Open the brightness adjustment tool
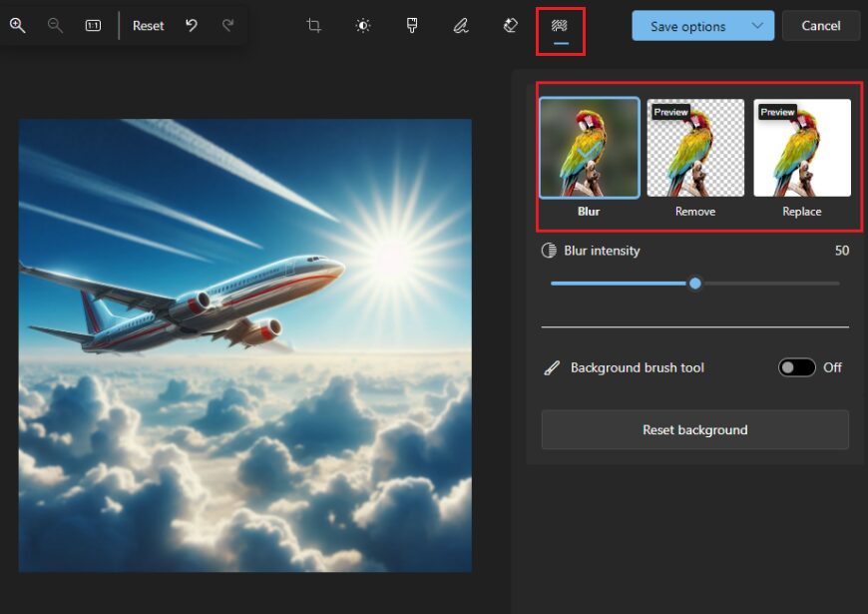Screen dimensions: 868x614 coord(363,26)
